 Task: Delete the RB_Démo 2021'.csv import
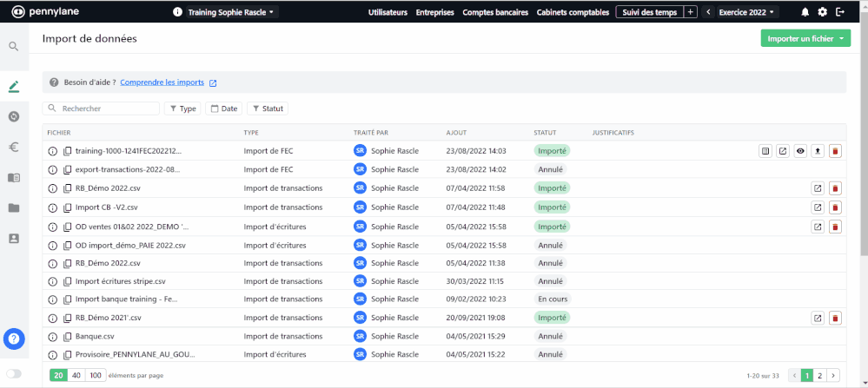(835, 318)
